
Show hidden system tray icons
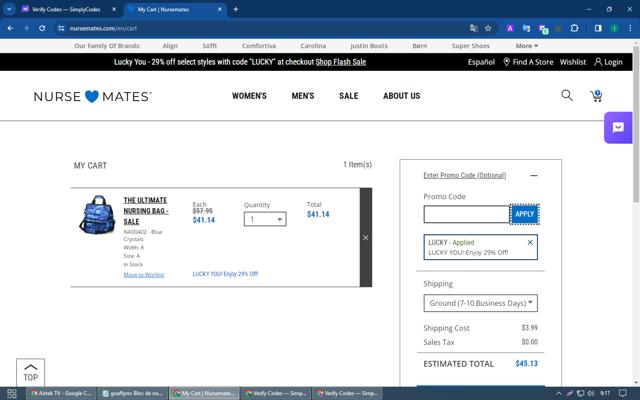tap(559, 393)
